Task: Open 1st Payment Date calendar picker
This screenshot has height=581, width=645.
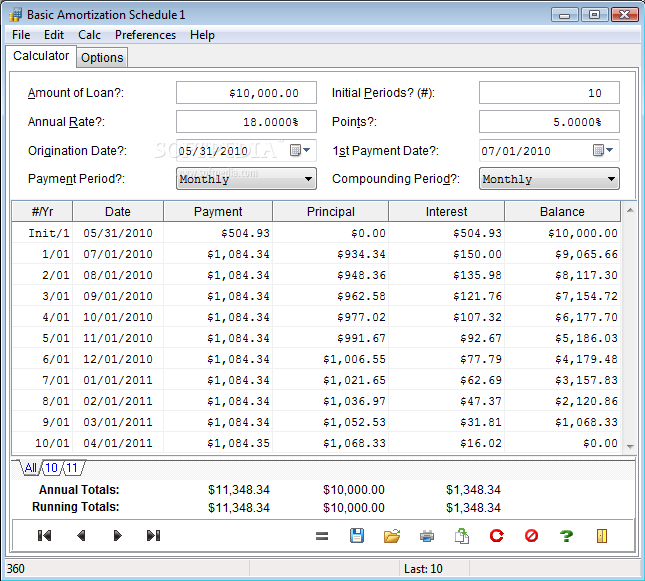Action: pyautogui.click(x=603, y=150)
